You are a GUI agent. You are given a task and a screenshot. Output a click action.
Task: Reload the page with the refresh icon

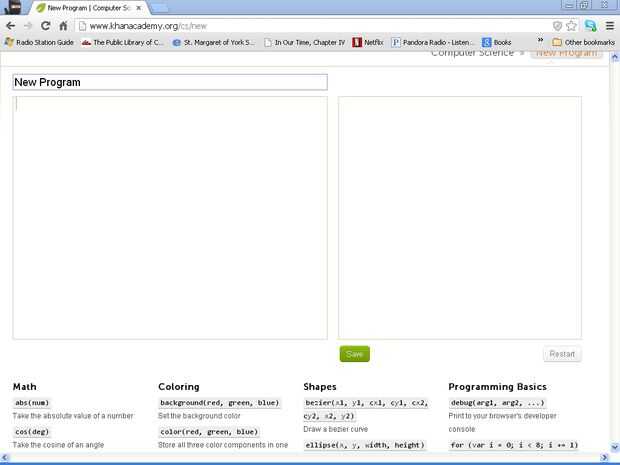click(45, 26)
